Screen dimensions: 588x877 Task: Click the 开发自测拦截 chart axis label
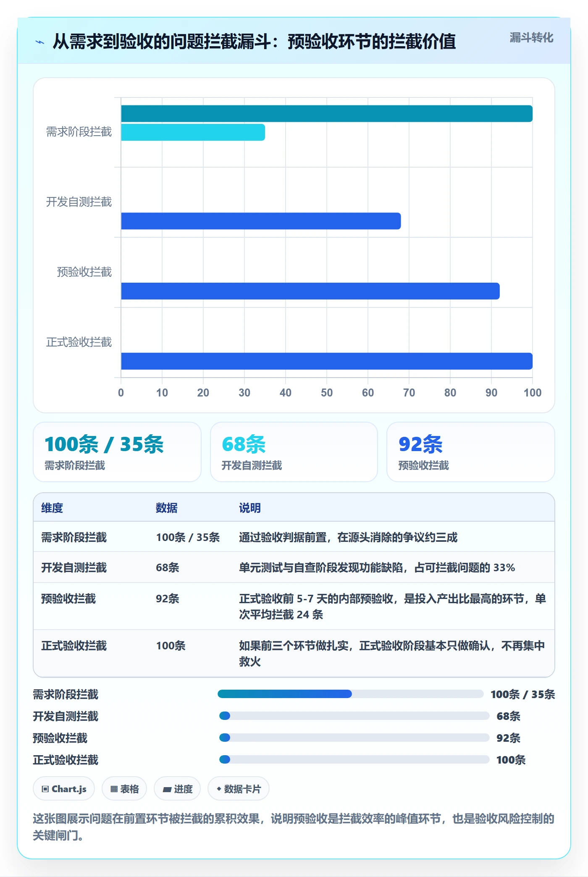pyautogui.click(x=79, y=202)
